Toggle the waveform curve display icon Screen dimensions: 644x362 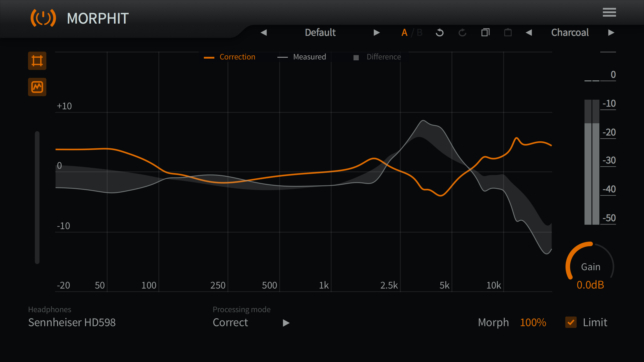(37, 87)
